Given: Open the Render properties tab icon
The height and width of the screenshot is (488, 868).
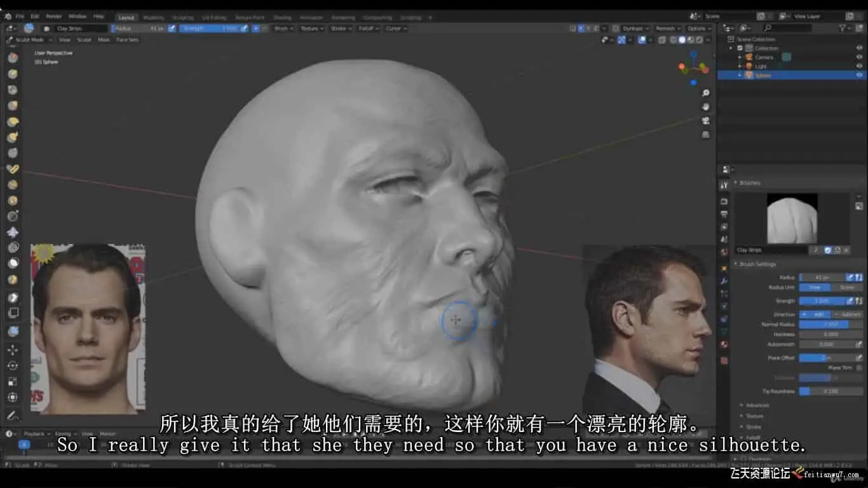Looking at the screenshot, I should [x=724, y=201].
